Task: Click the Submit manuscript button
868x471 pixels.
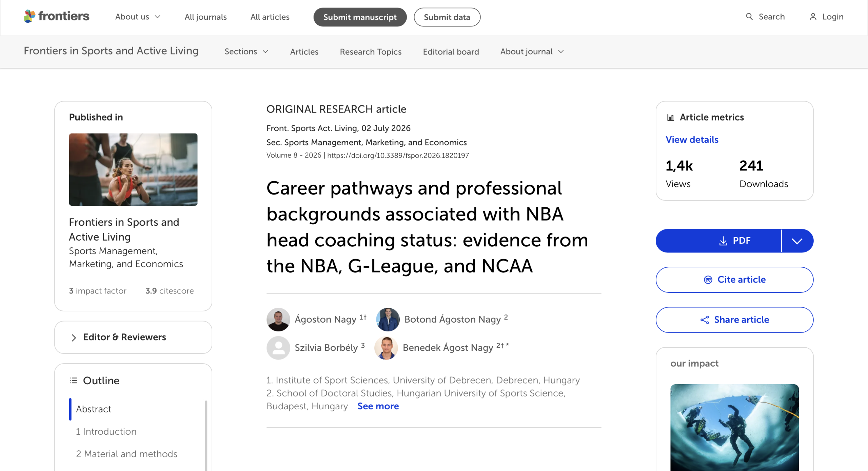Action: [360, 17]
